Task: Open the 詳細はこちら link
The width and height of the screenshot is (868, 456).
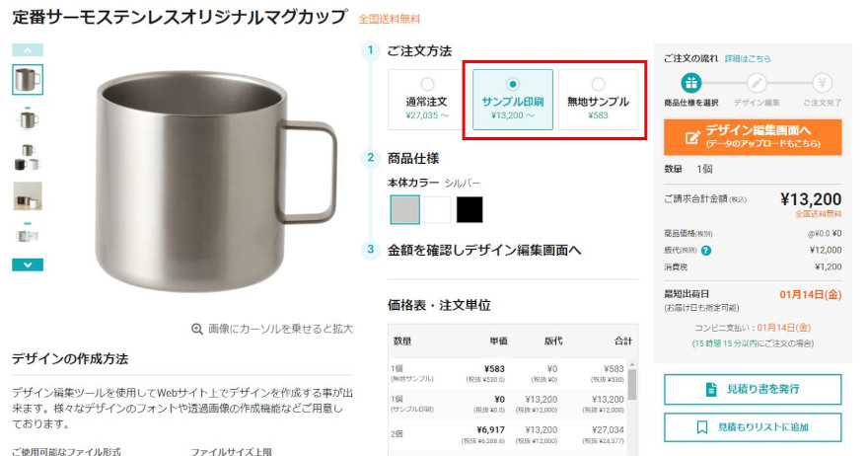Action: click(x=748, y=59)
